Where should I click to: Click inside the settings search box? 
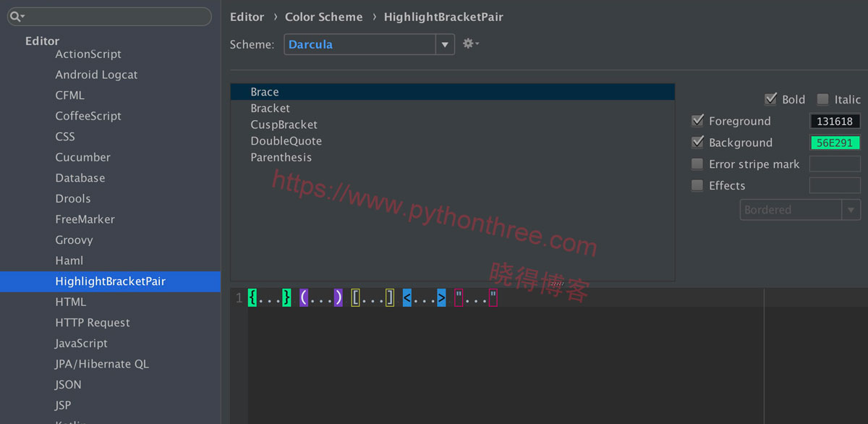click(109, 14)
